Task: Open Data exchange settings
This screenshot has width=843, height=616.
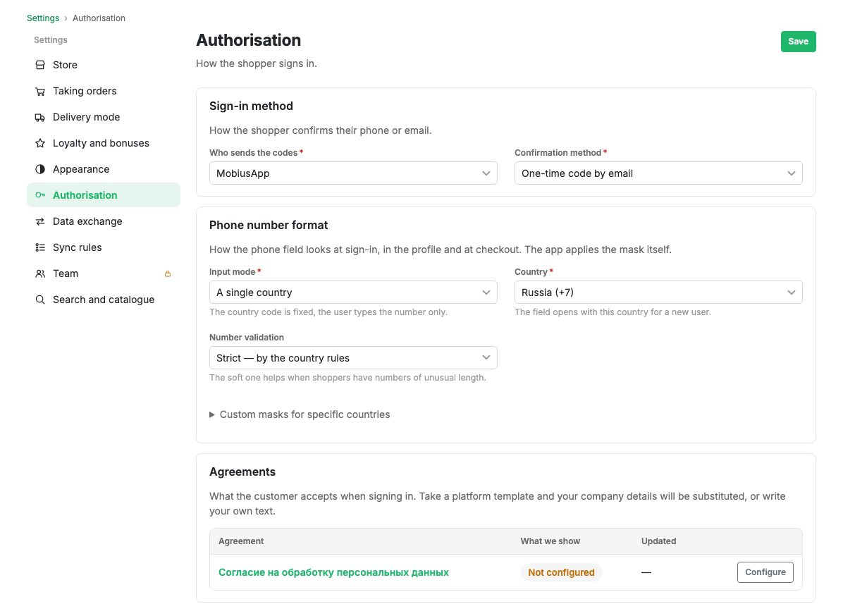Action: (104, 221)
